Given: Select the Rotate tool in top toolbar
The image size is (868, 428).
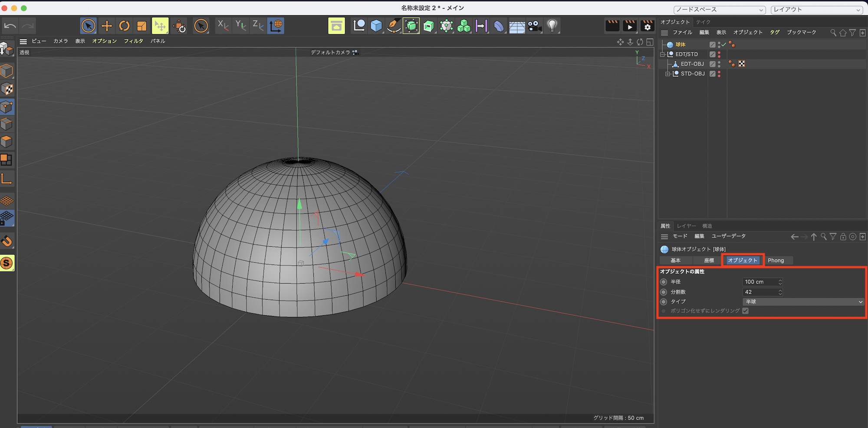Looking at the screenshot, I should 124,26.
